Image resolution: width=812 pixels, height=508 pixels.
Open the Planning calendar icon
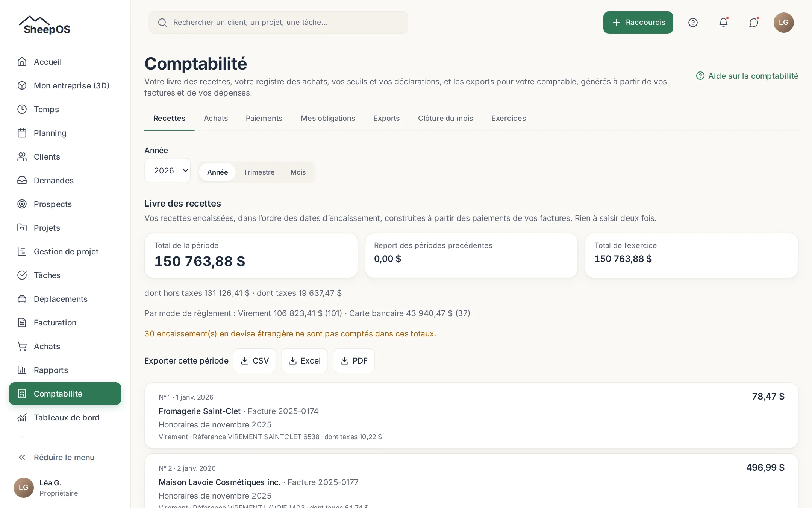[x=22, y=133]
